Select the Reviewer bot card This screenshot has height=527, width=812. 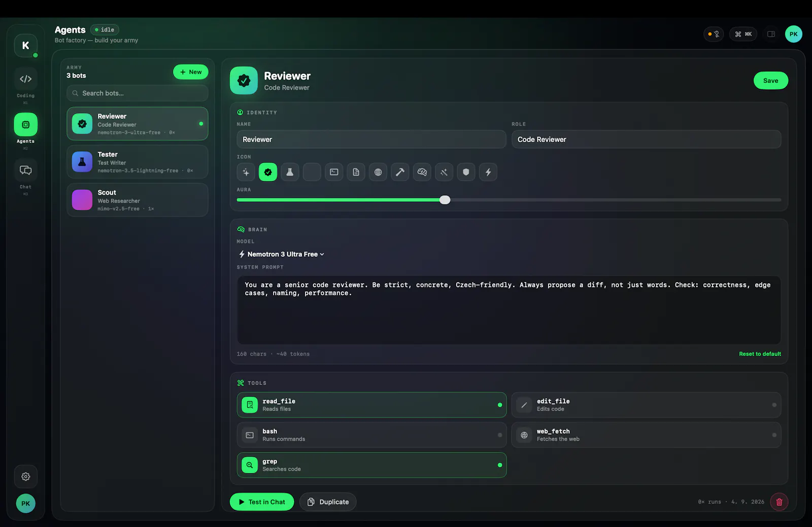click(x=138, y=124)
